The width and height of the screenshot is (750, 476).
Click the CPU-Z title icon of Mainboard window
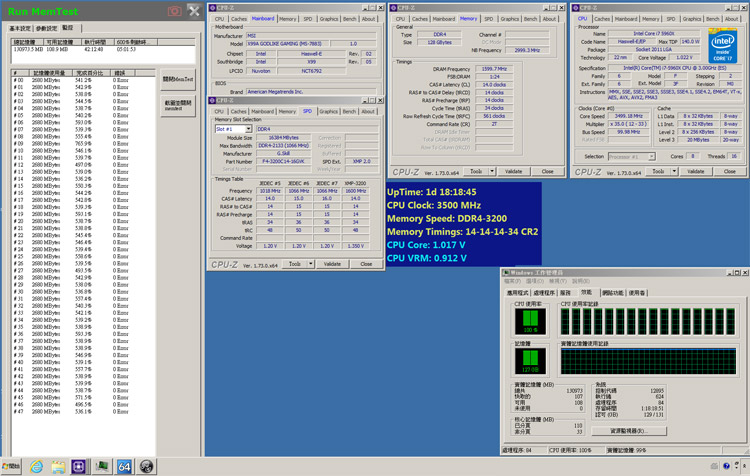point(213,8)
